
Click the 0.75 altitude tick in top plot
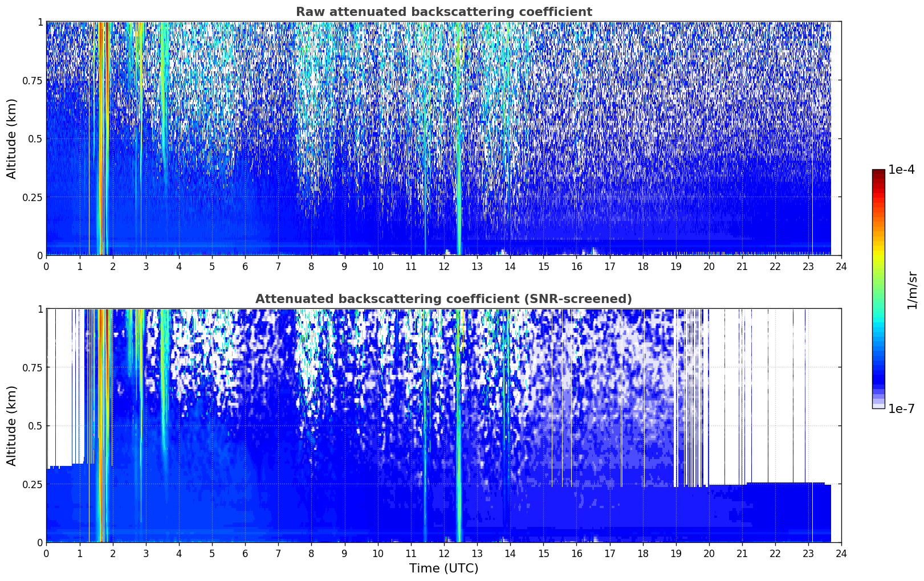click(x=32, y=80)
